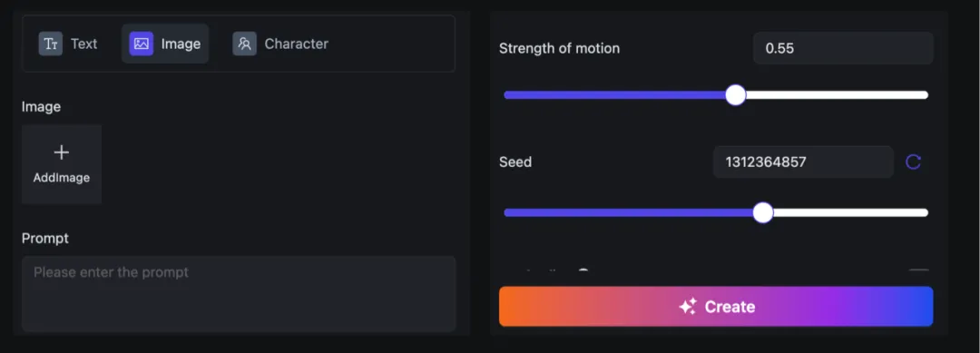Click the purple filled part of motion slider
Screen dimensions: 980x353
(x=615, y=95)
